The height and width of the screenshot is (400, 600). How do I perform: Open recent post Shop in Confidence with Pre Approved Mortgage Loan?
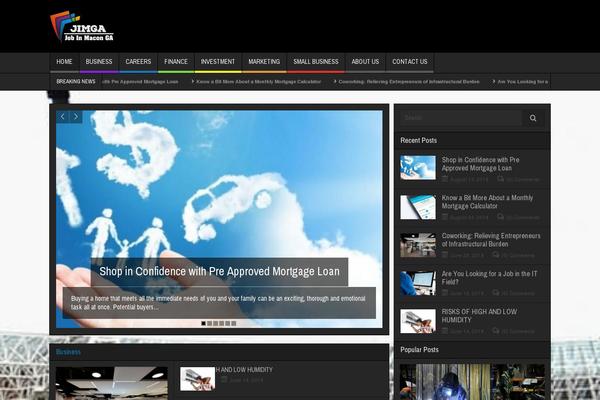pyautogui.click(x=481, y=164)
